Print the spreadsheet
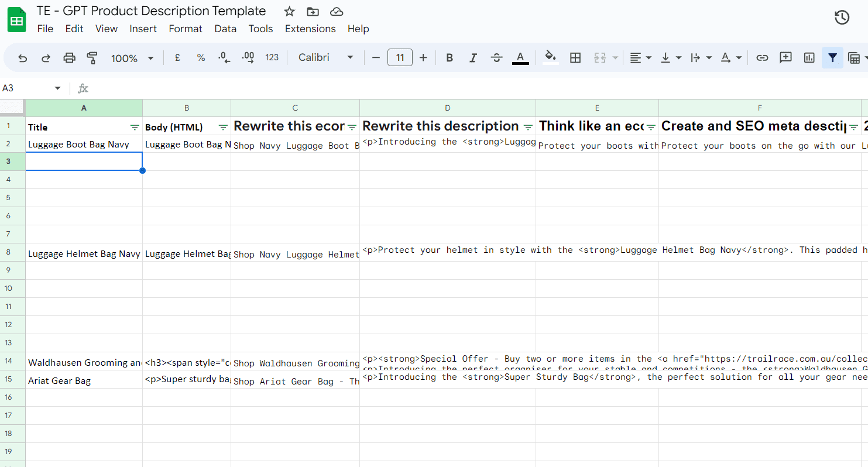This screenshot has height=467, width=868. 69,57
